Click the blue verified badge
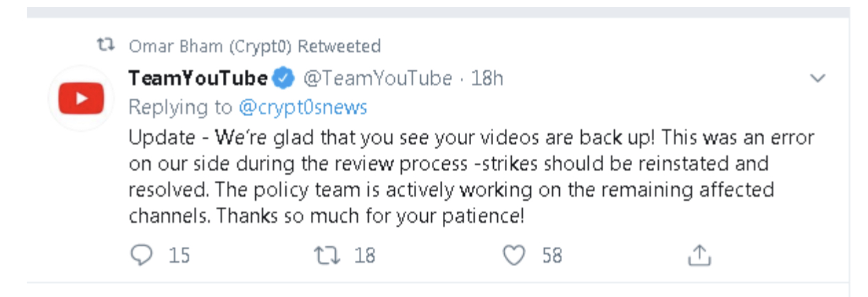Viewport: 868px width, 297px height. coord(283,79)
